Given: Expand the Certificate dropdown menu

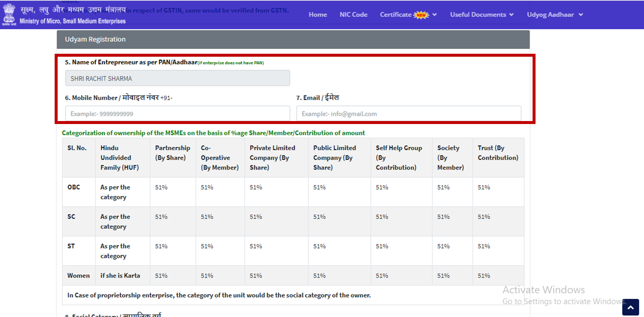Looking at the screenshot, I should pos(396,15).
